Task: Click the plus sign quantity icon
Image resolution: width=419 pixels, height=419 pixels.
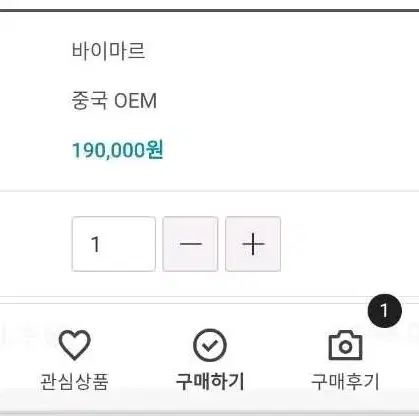Action: 253,244
